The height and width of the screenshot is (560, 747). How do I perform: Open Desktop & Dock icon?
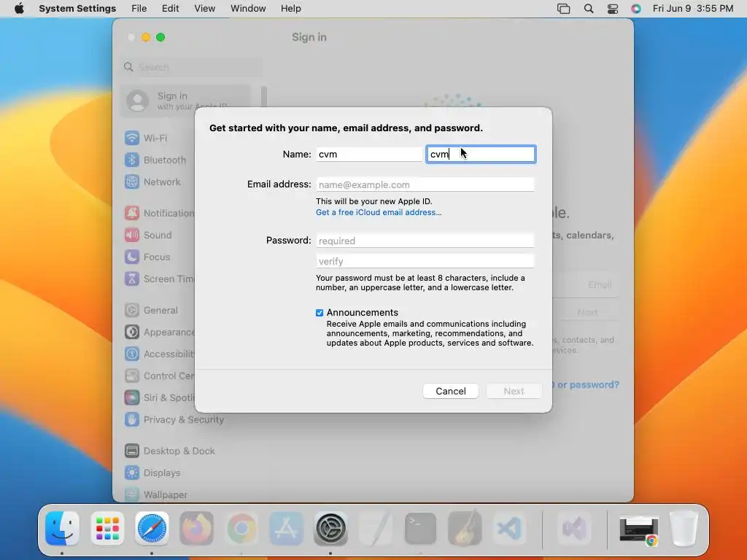pyautogui.click(x=132, y=451)
